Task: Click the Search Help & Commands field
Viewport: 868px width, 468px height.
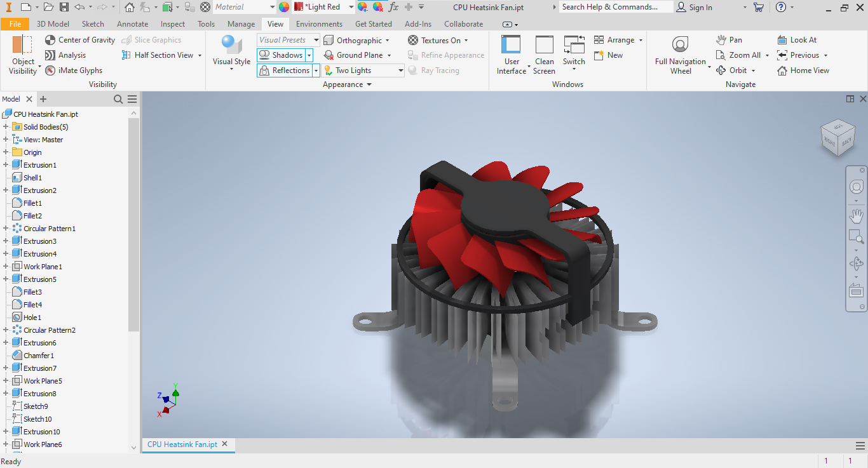Action: click(615, 7)
